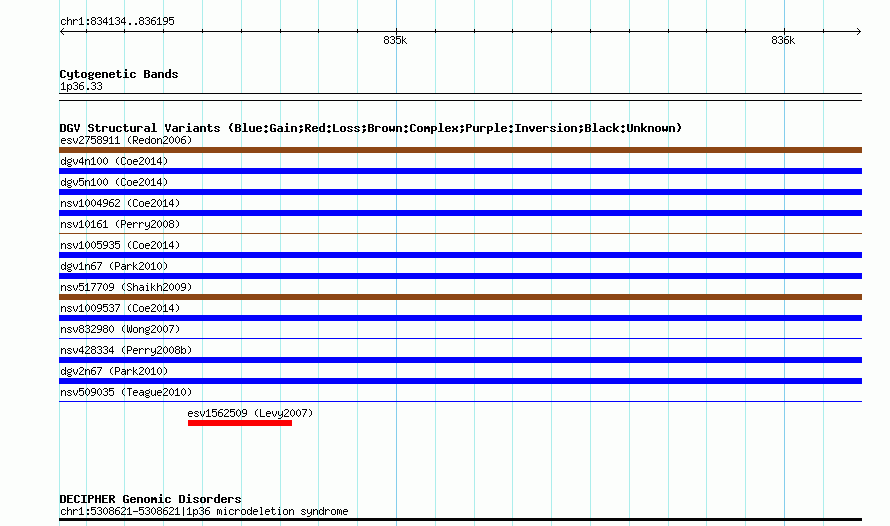Open the 1p36 microdeletion syndrome entry
Screen dimensions: 890x526
204,511
